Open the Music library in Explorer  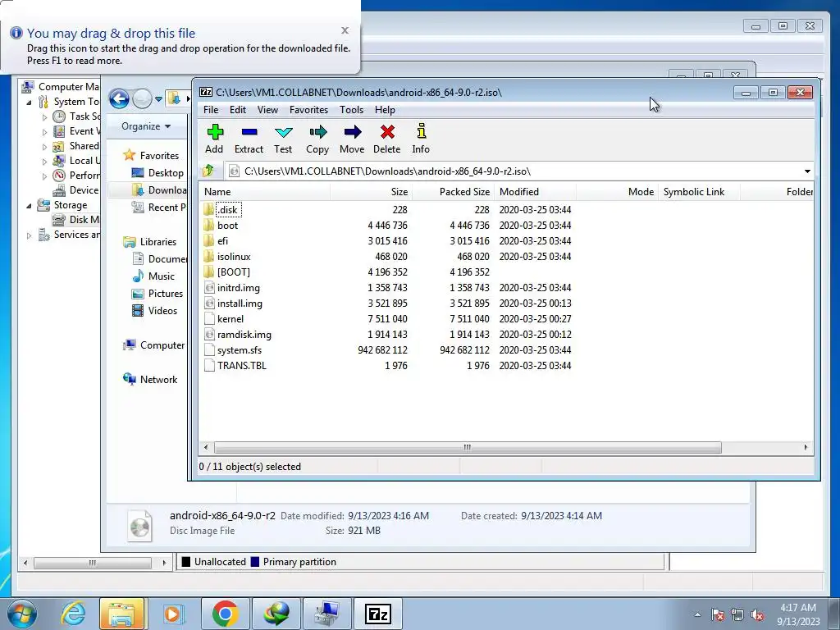[153, 276]
